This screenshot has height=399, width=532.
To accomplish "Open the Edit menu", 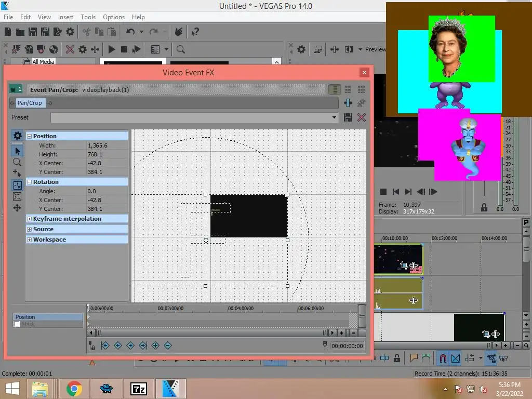I will pyautogui.click(x=25, y=17).
